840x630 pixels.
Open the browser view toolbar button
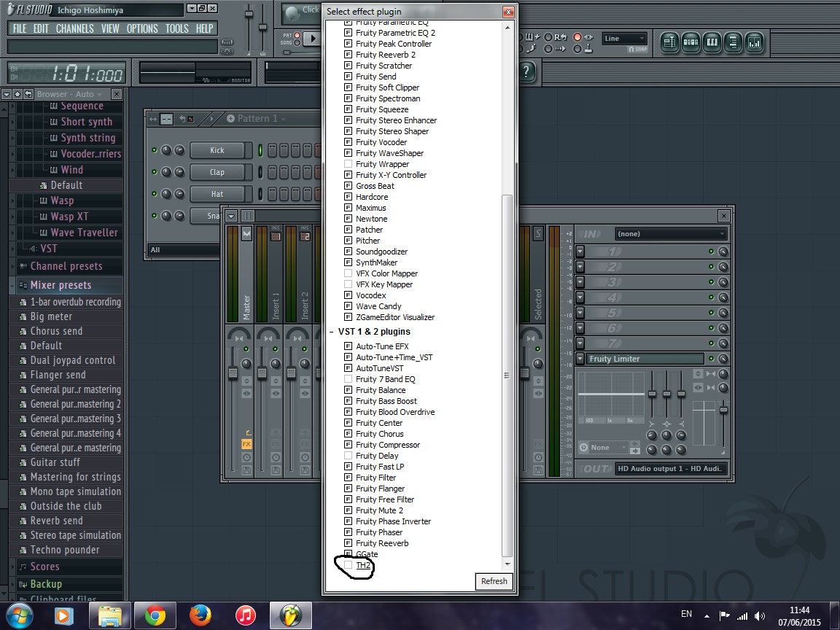click(734, 42)
